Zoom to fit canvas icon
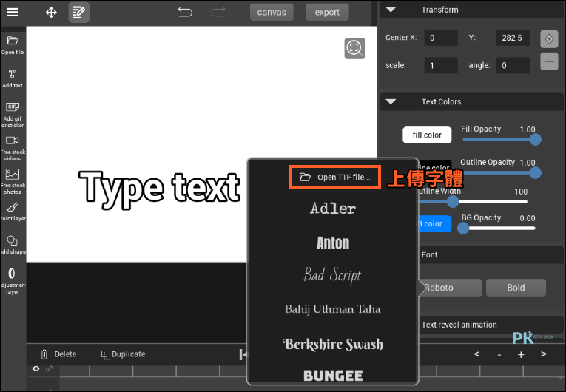566x392 pixels. tap(354, 48)
